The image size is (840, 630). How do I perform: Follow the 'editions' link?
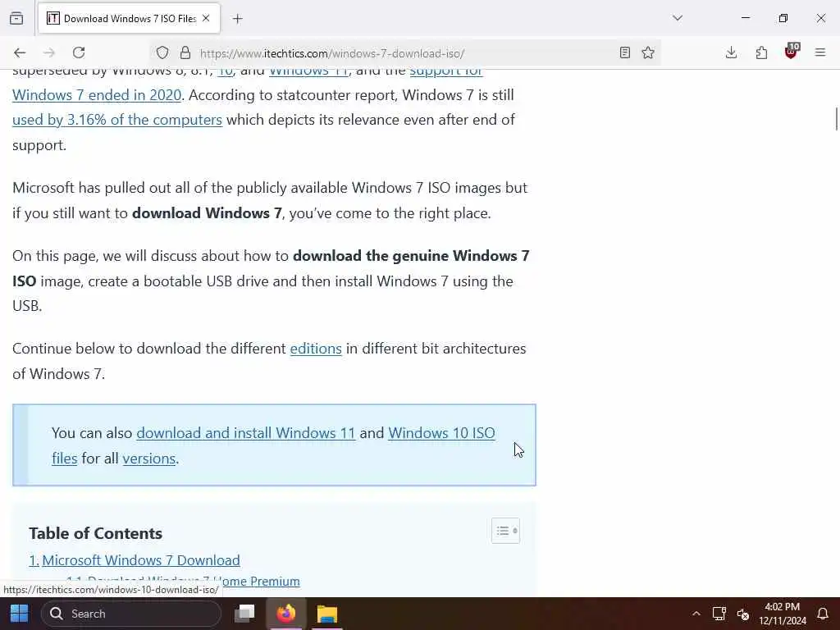[x=316, y=349]
